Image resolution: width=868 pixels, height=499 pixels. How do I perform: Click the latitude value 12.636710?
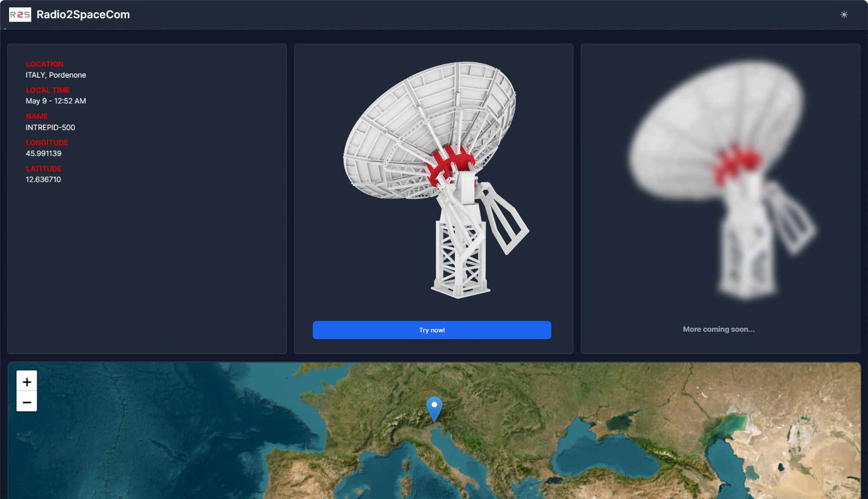click(43, 179)
